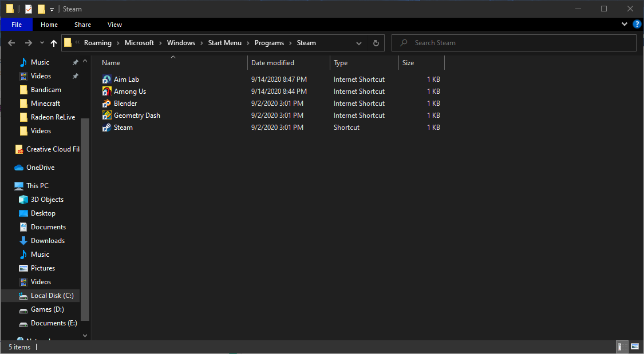Image resolution: width=644 pixels, height=354 pixels.
Task: Select the Blender shortcut icon
Action: tap(107, 104)
